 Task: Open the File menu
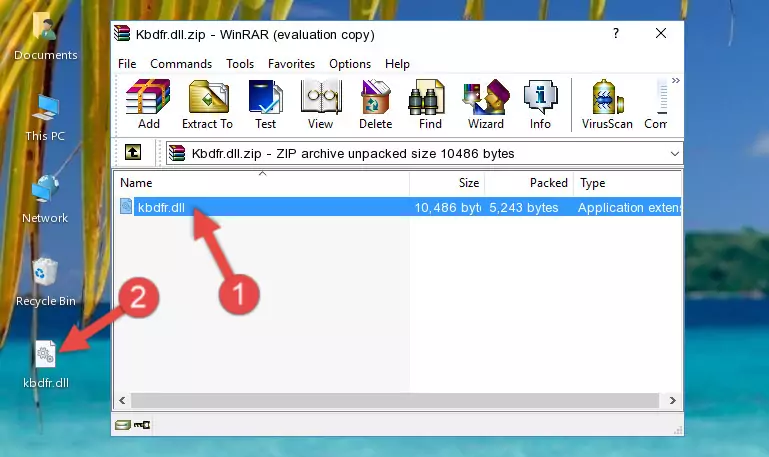(x=127, y=64)
